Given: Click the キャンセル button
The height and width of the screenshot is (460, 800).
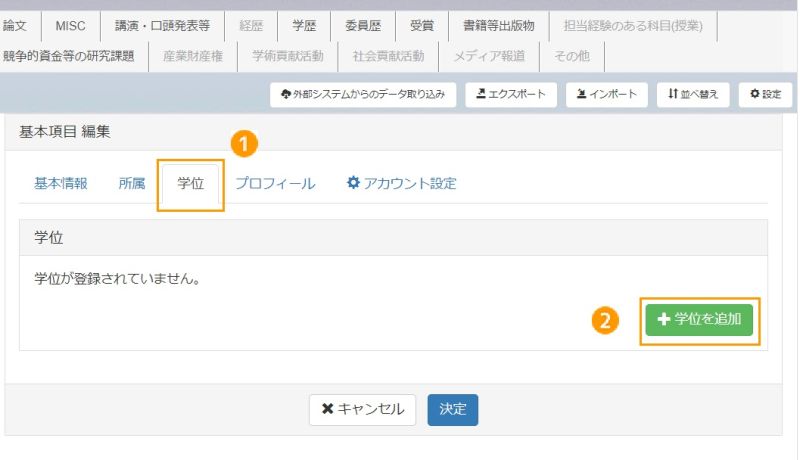Looking at the screenshot, I should click(363, 410).
